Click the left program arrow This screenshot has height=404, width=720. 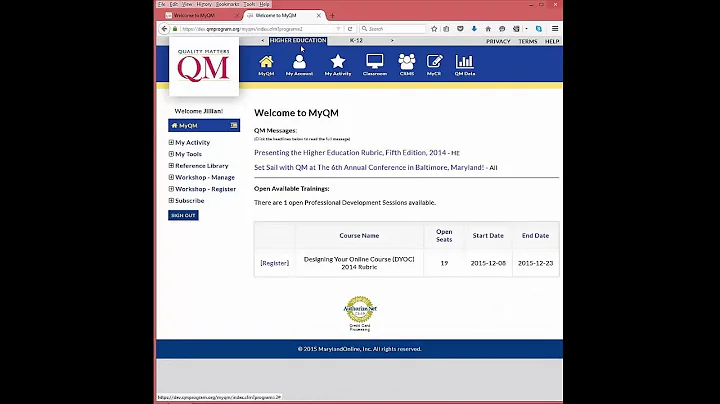263,40
